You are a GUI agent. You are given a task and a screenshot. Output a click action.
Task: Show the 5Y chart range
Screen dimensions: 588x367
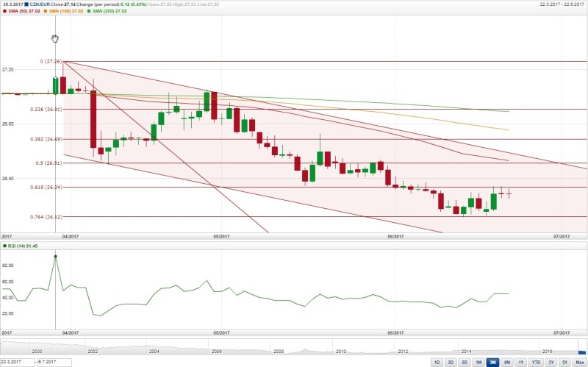[564, 363]
